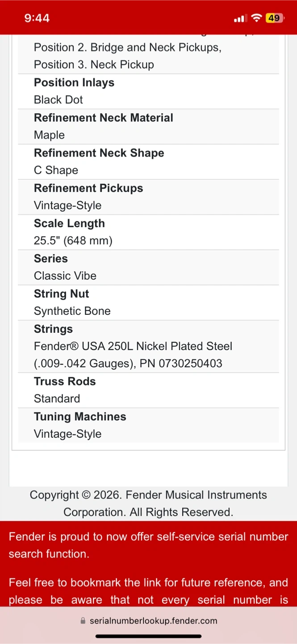
Task: Select the Tuning Machines heading
Action: tap(80, 417)
